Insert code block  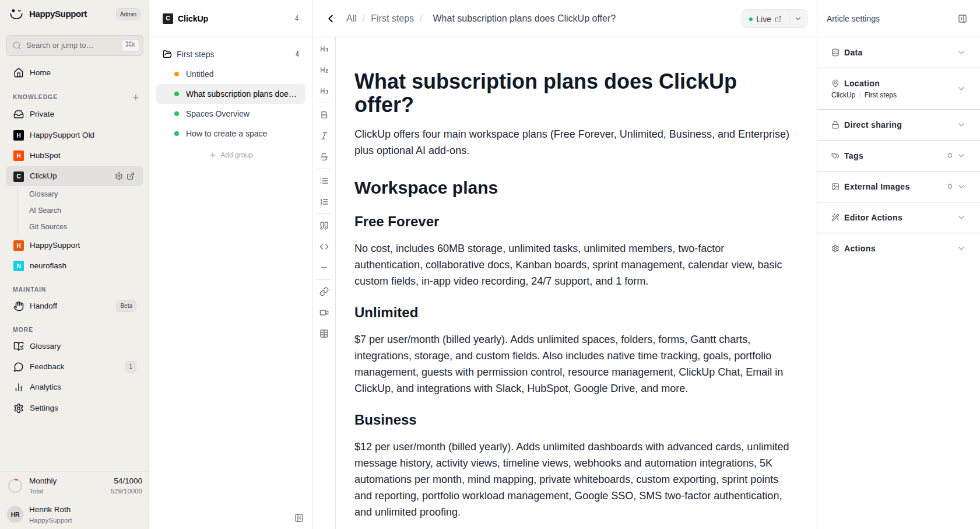(x=324, y=247)
